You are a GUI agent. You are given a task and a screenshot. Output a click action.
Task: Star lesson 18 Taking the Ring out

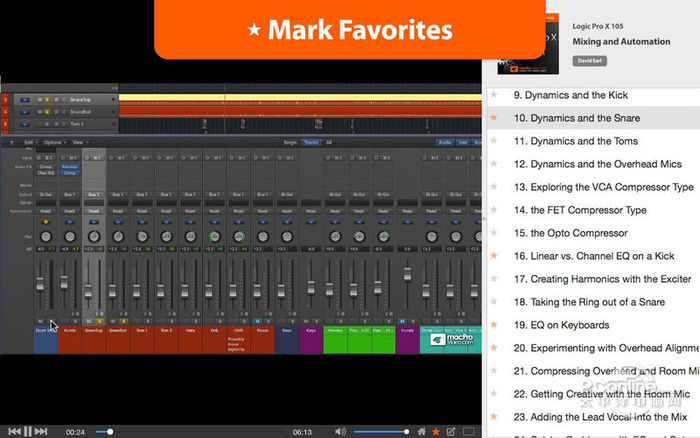click(494, 301)
